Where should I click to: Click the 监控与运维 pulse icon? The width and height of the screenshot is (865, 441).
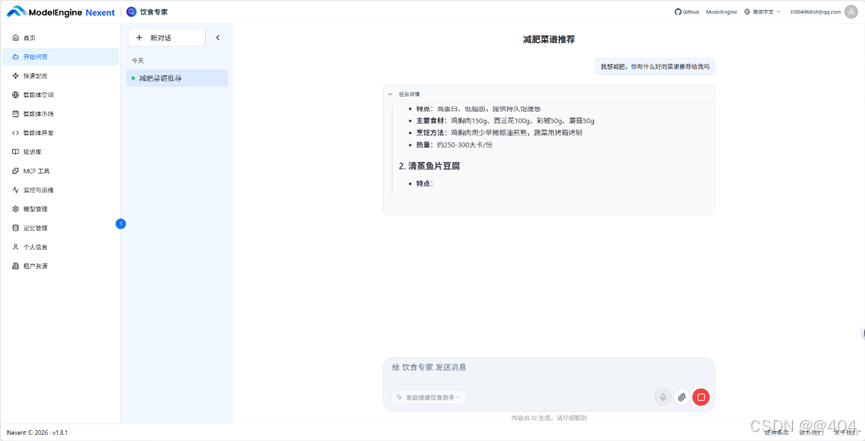(15, 190)
